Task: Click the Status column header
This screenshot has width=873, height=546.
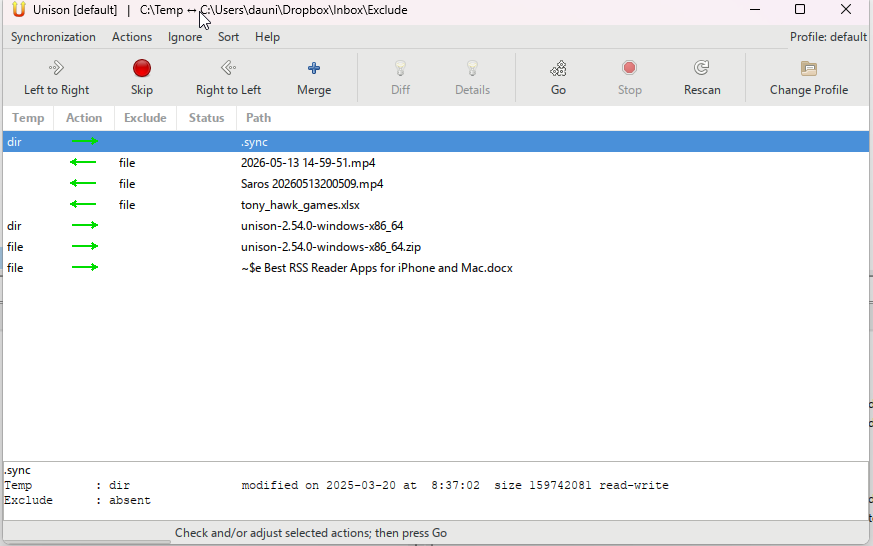Action: coord(207,118)
